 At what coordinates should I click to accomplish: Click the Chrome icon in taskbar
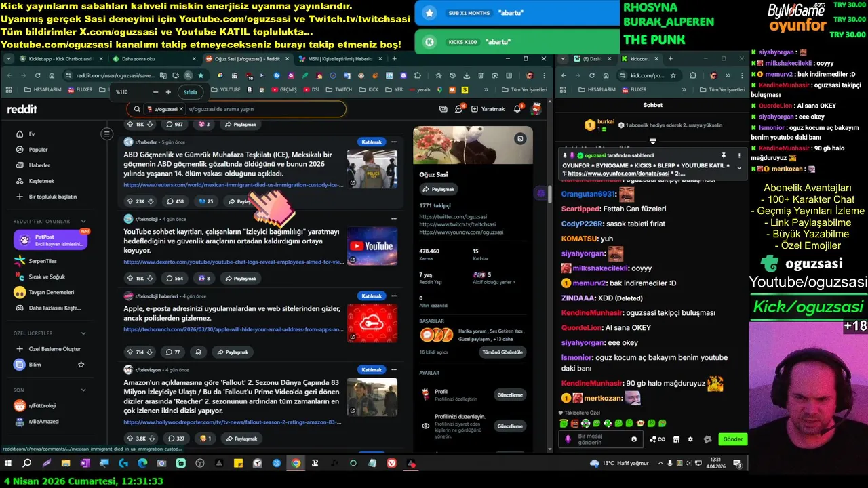point(296,463)
